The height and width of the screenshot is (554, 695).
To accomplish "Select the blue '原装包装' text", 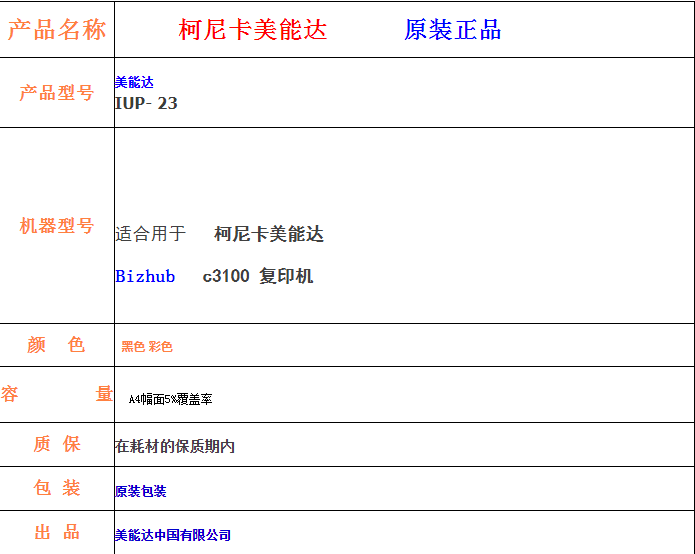I will 141,491.
